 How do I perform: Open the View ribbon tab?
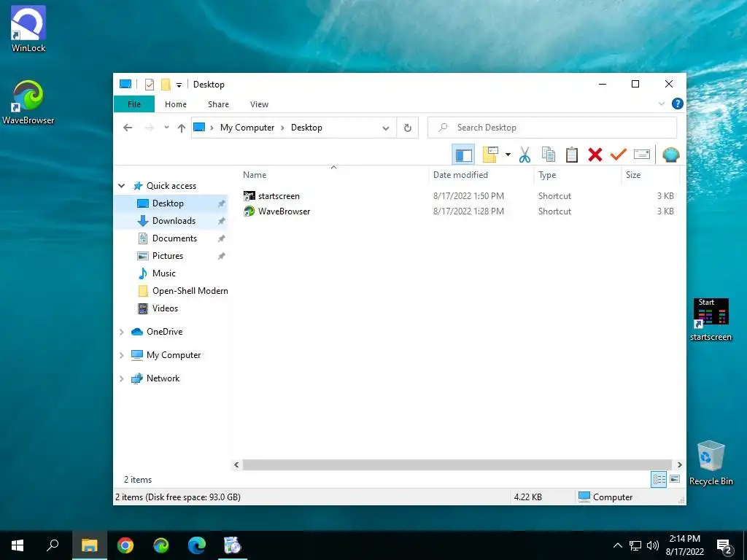pos(259,104)
